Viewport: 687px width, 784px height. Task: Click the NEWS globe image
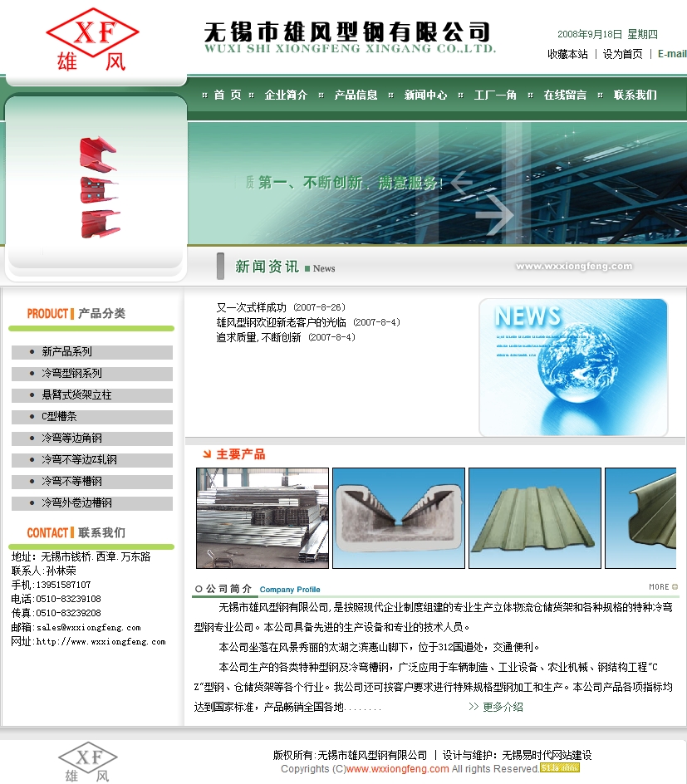click(573, 366)
